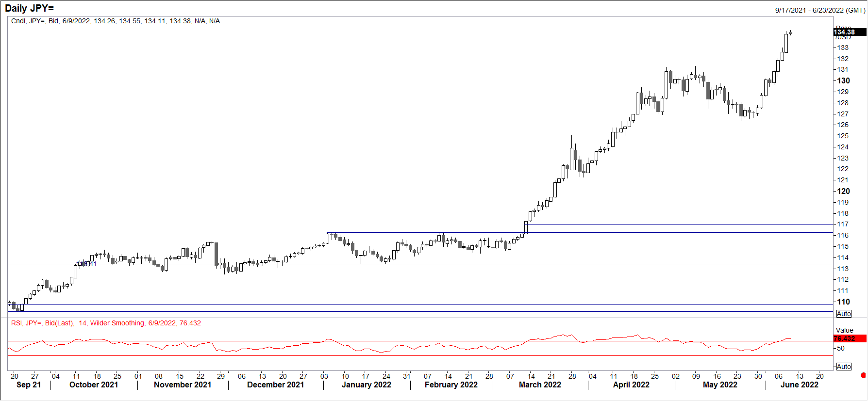Click the 119 price axis label
This screenshot has width=868, height=401.
point(843,202)
